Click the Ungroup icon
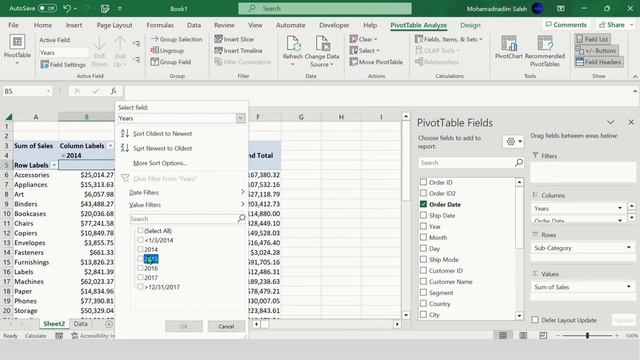Viewport: 640px width, 360px height. point(154,51)
